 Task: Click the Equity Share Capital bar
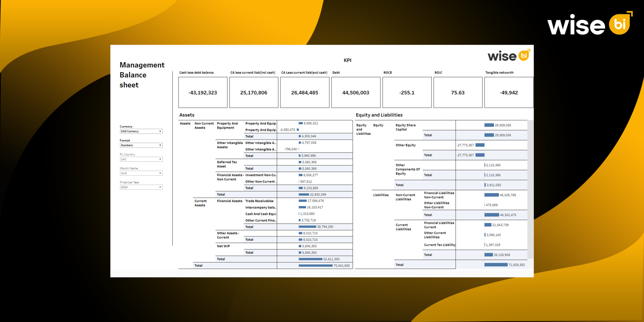tap(489, 125)
